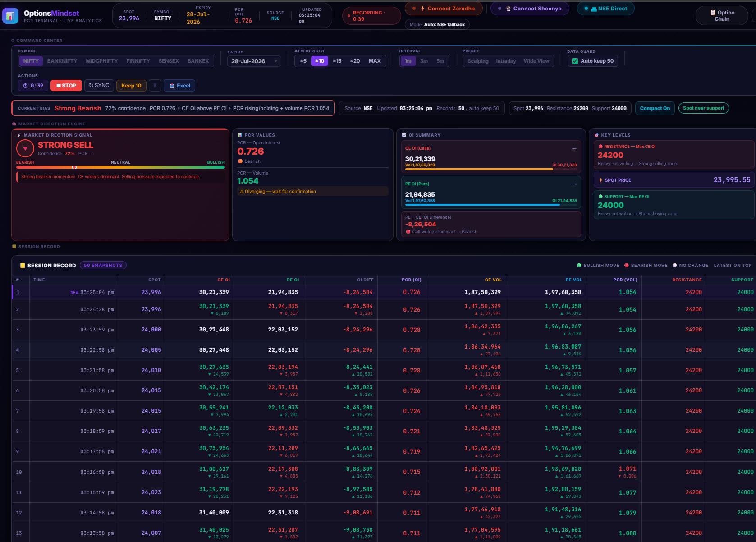Click spot value 24,023 in row 11
Screen dimensions: 756x542
[x=151, y=492]
